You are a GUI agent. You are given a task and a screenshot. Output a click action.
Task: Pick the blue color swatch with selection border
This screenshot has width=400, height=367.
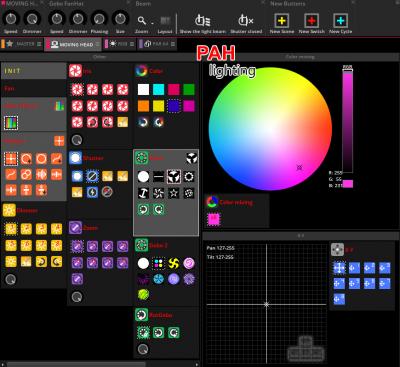tap(174, 106)
